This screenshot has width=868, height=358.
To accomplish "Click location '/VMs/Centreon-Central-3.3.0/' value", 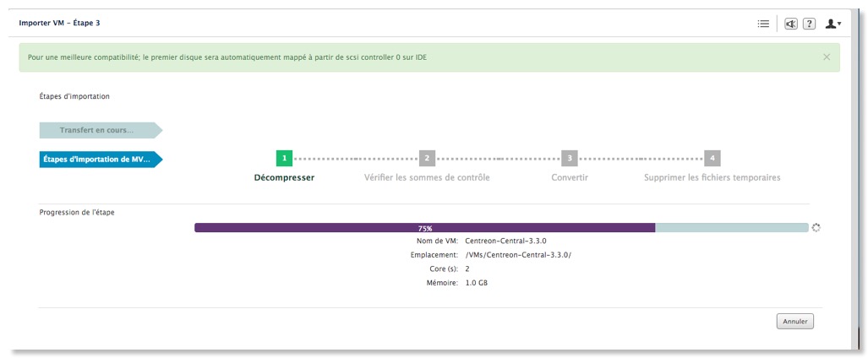I will [x=518, y=255].
